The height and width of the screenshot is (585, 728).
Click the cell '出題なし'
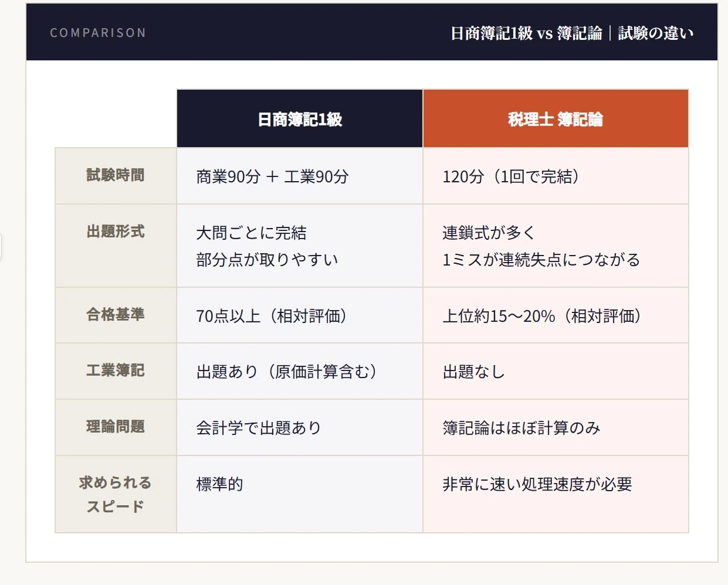click(556, 372)
